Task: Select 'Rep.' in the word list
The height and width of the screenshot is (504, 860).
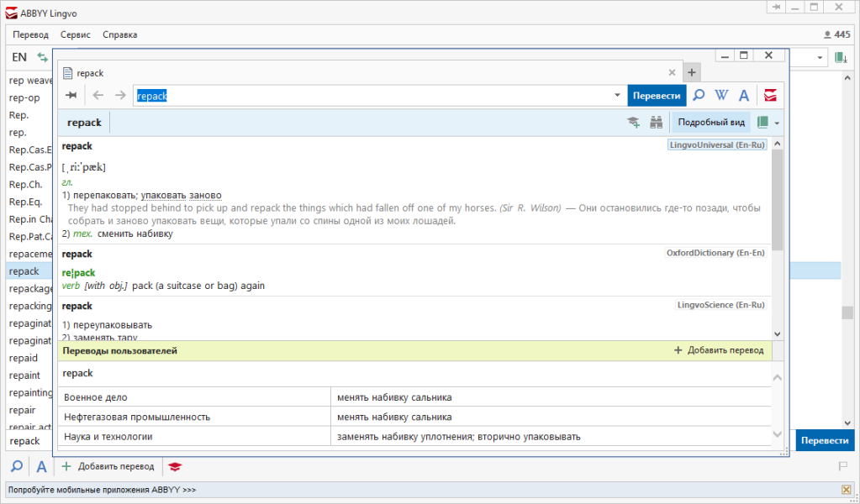Action: [19, 116]
